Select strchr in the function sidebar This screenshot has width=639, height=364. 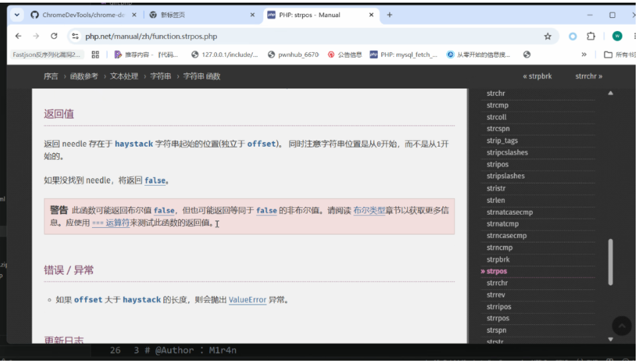(x=495, y=93)
